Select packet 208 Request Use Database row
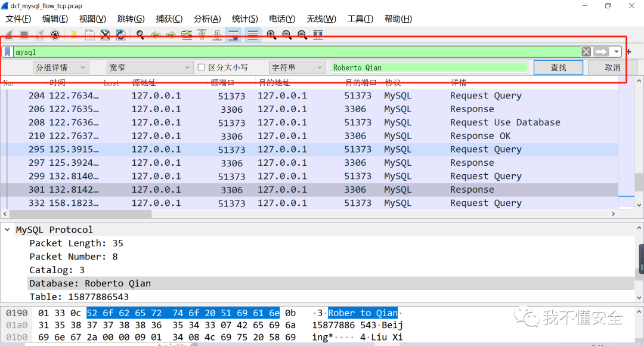Screen dimensions: 644x346 pyautogui.click(x=309, y=122)
